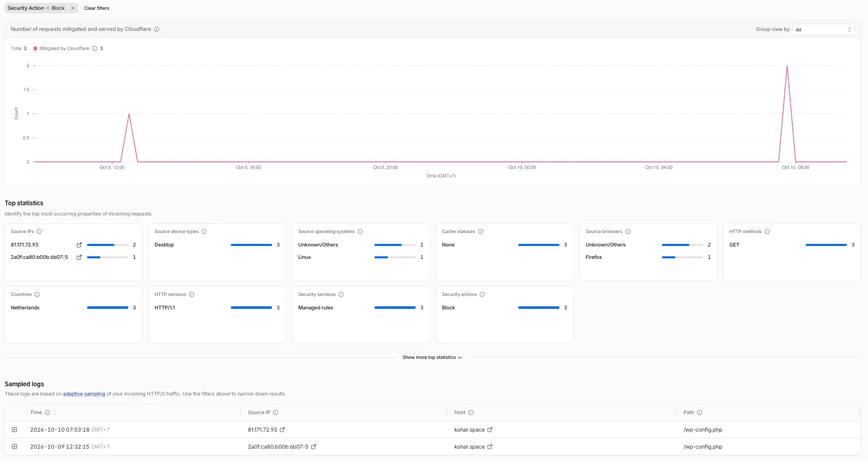Viewport: 868px width, 461px height.
Task: Remove the Security Action Block filter chip
Action: click(x=73, y=8)
